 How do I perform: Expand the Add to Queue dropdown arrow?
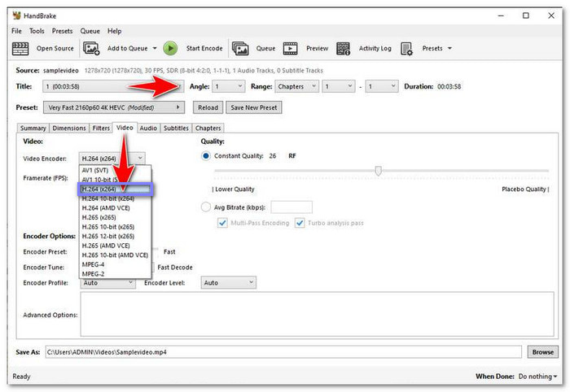155,48
